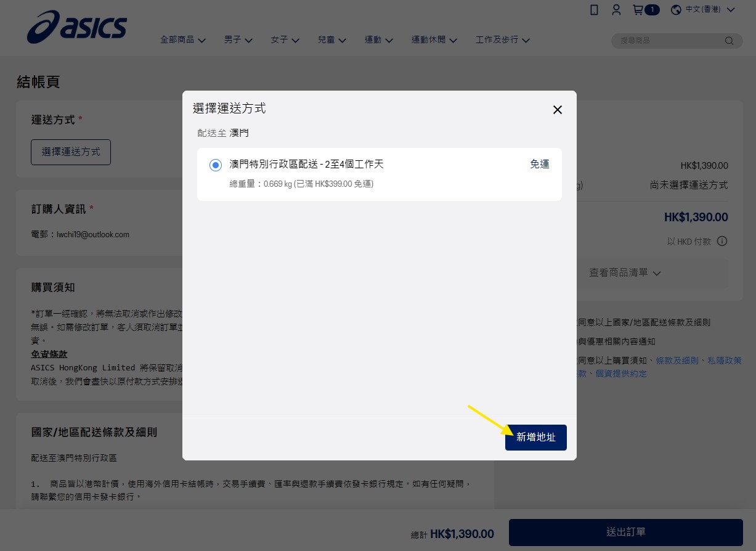Click the ASICS logo
Screen dimensions: 756x551
77,27
